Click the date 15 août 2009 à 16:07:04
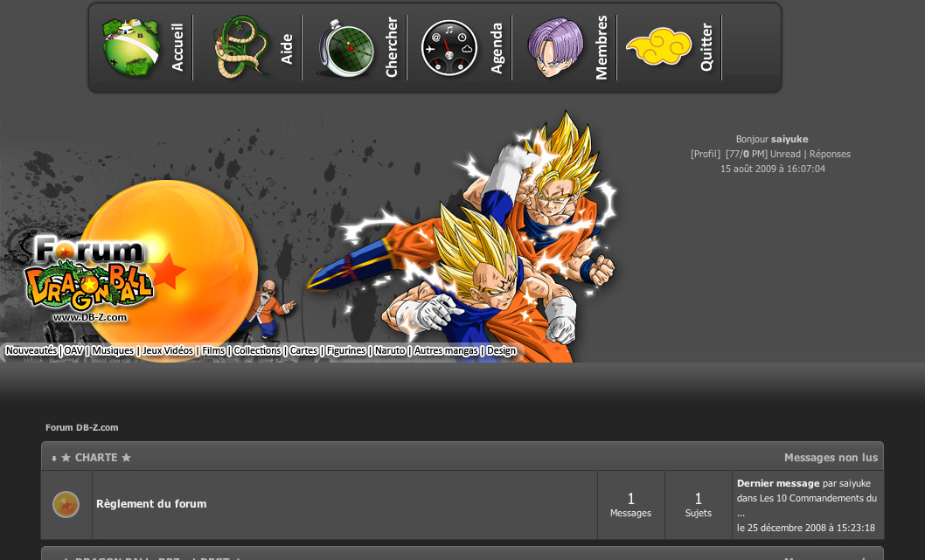This screenshot has width=925, height=560. click(x=773, y=169)
